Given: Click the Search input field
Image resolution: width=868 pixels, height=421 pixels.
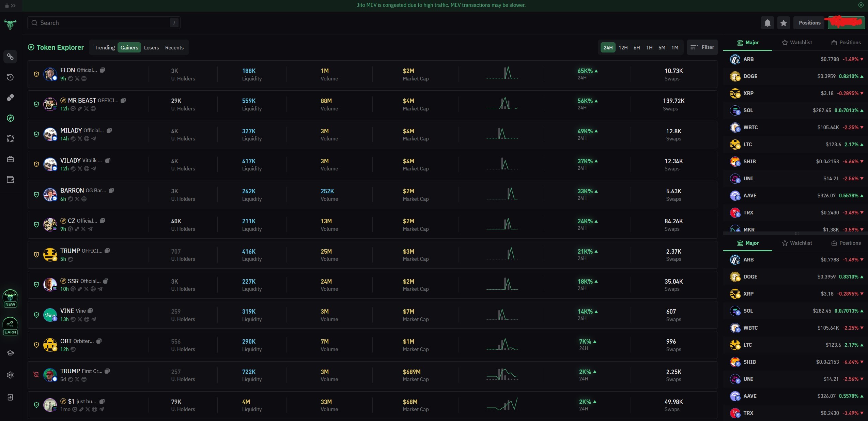Looking at the screenshot, I should pyautogui.click(x=102, y=23).
